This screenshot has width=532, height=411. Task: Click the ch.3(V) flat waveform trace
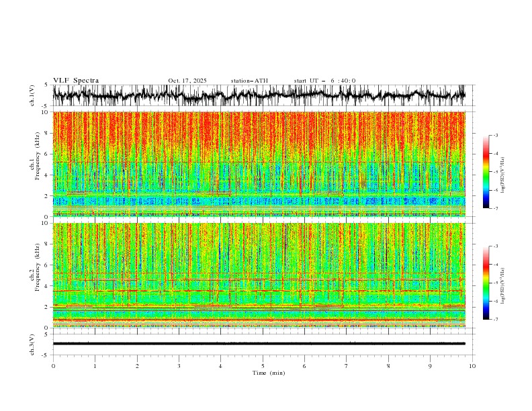click(x=259, y=344)
